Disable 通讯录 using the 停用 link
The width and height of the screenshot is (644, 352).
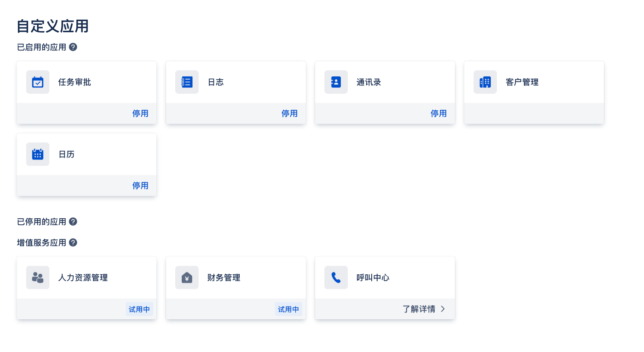click(x=438, y=114)
